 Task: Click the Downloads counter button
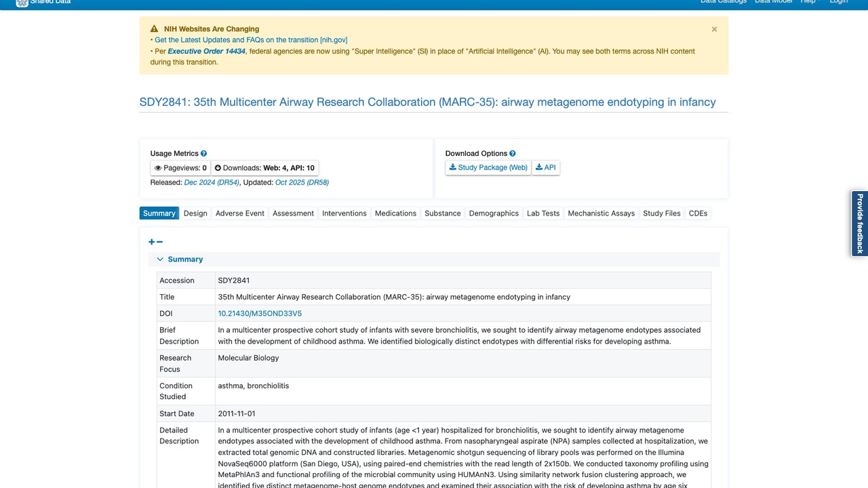click(x=264, y=168)
